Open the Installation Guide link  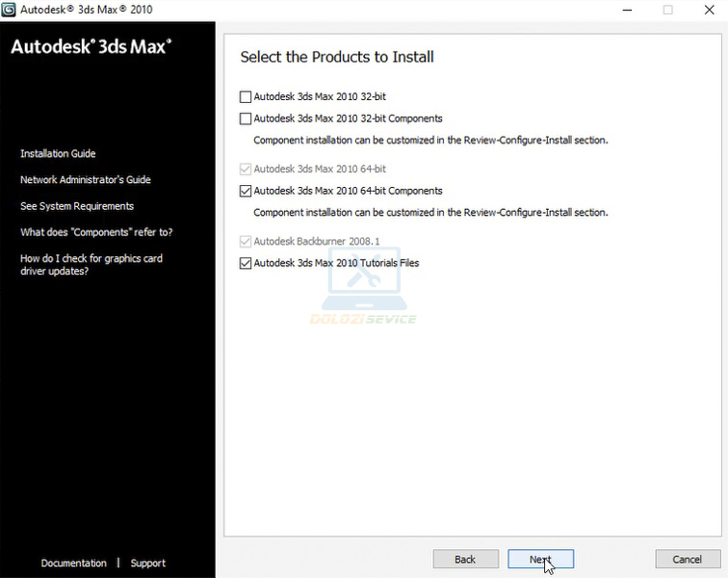(58, 154)
